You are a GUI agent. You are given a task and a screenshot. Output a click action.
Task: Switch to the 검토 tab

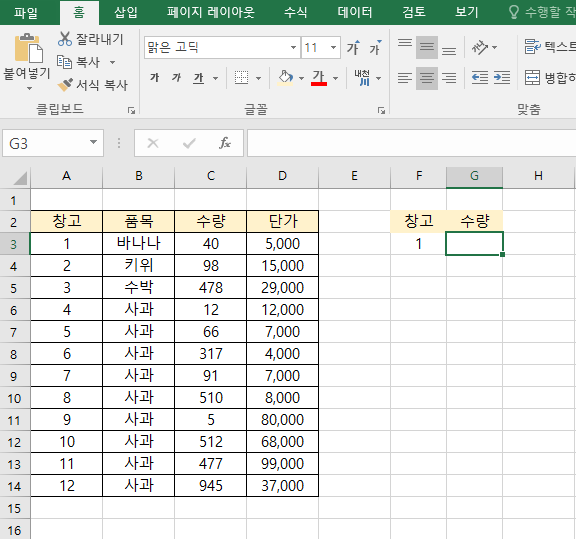[414, 12]
